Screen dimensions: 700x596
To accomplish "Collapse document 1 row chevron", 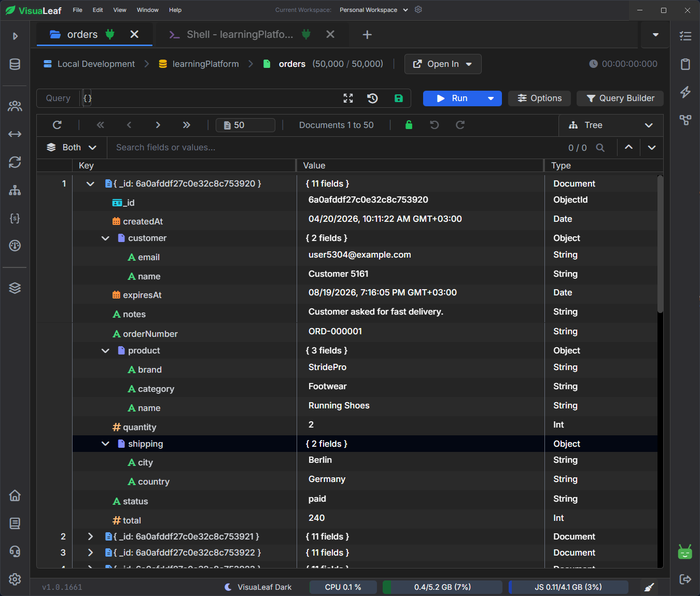I will pyautogui.click(x=90, y=184).
